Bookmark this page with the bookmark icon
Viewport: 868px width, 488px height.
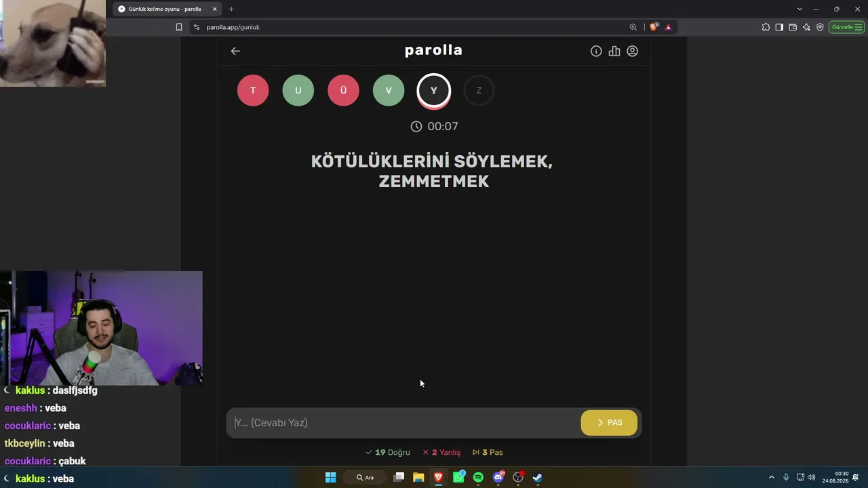click(x=179, y=27)
